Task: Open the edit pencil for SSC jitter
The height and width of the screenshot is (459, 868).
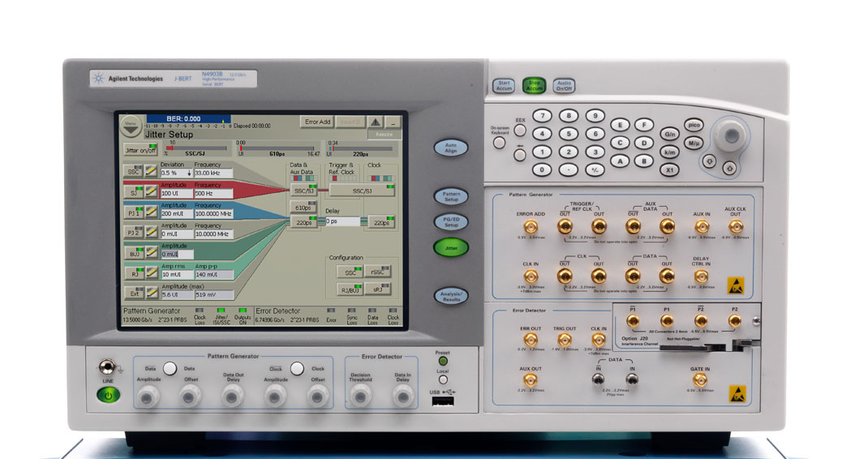Action: coord(151,172)
